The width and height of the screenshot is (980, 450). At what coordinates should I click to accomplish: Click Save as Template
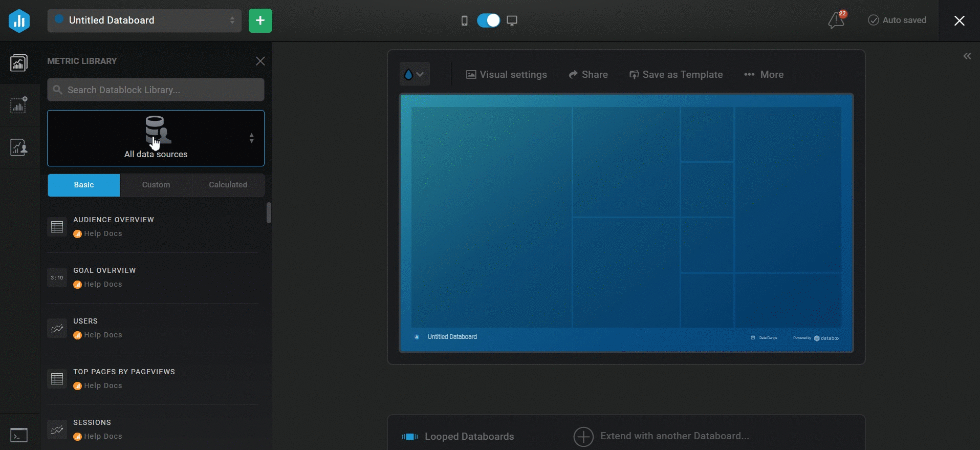click(x=676, y=75)
